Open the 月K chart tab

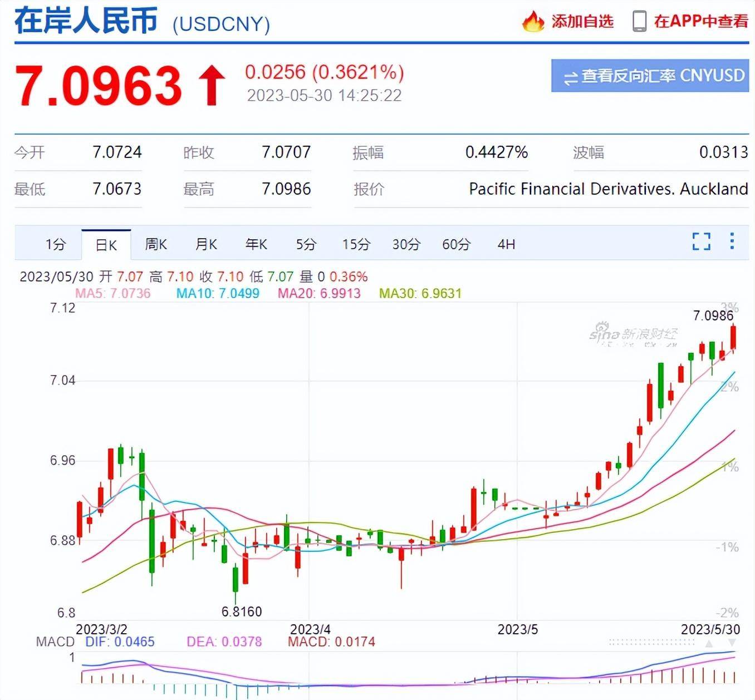click(x=206, y=244)
